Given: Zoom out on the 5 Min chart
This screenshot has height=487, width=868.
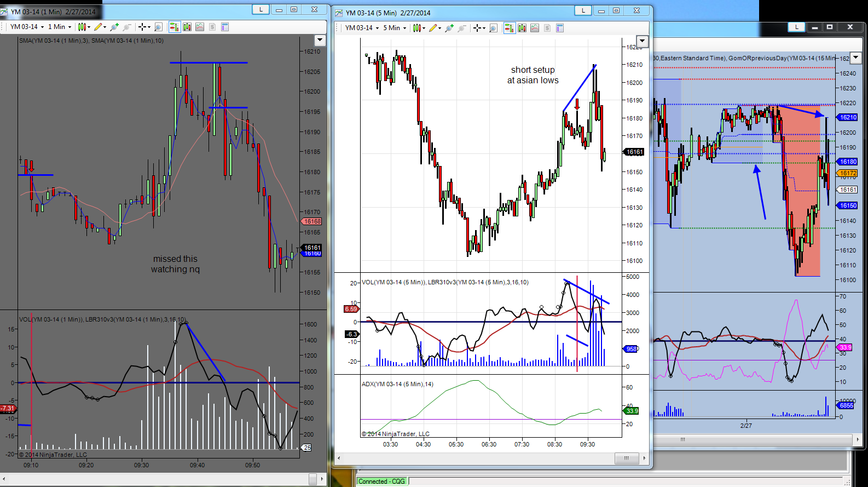Looking at the screenshot, I should click(x=461, y=28).
